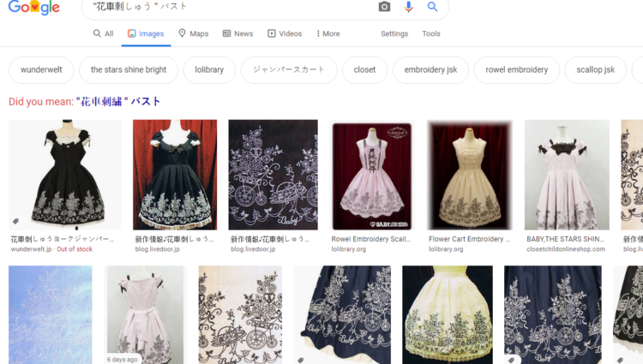
Task: Click the blue magnifying glass search icon
Action: (433, 7)
